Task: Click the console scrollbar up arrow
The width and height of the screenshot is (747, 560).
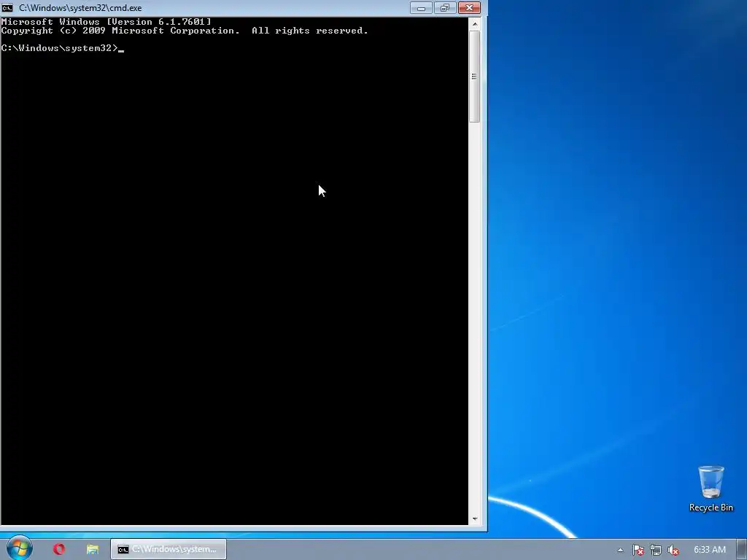Action: click(x=474, y=23)
